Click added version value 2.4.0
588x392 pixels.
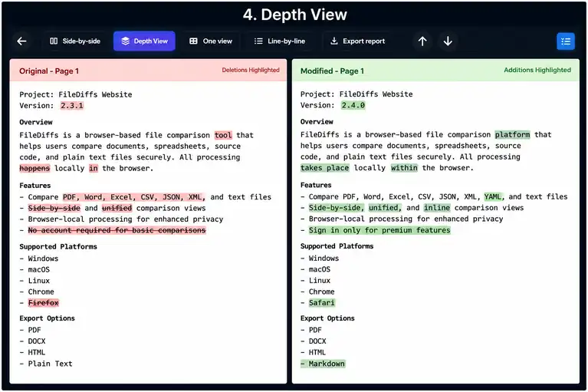(x=353, y=105)
